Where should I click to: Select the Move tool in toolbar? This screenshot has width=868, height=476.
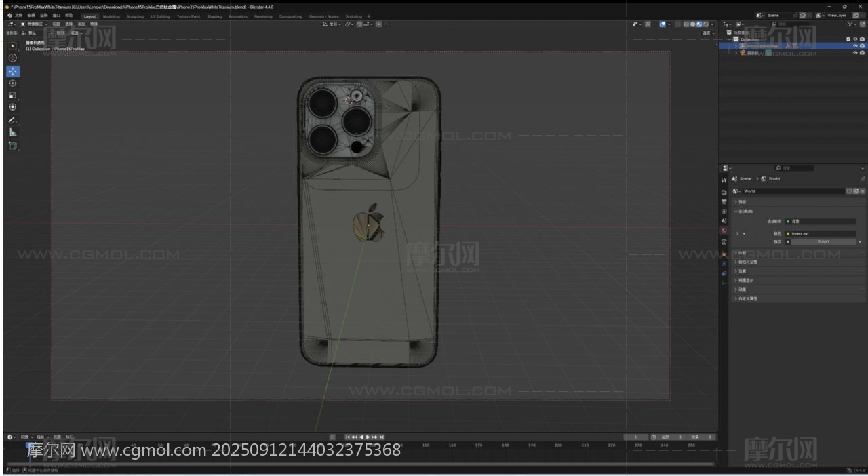coord(12,71)
